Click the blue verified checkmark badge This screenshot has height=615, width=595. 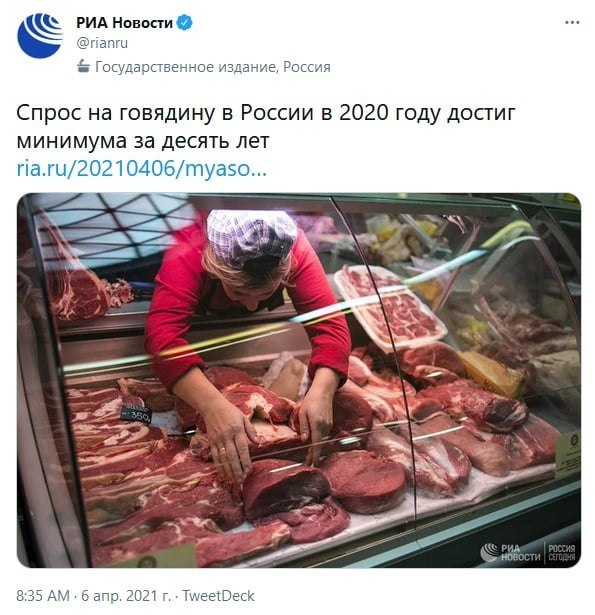tap(185, 23)
